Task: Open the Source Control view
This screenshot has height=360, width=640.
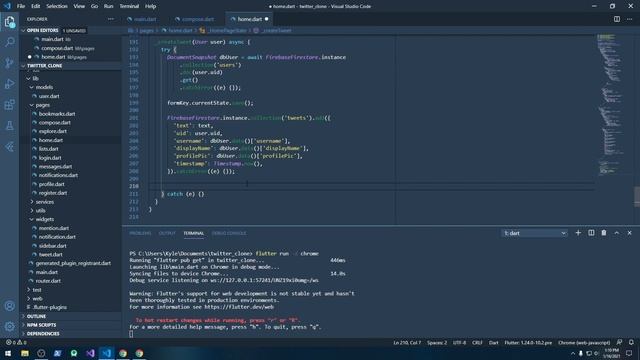Action: point(9,63)
